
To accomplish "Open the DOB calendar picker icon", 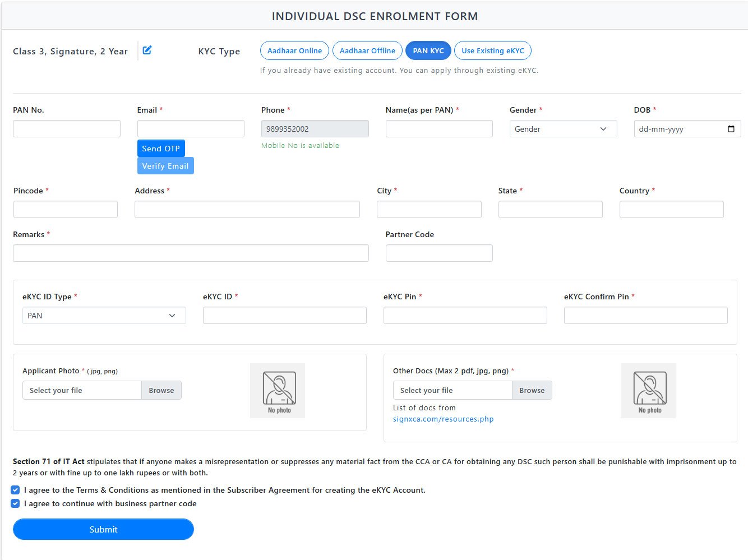I will pos(731,129).
